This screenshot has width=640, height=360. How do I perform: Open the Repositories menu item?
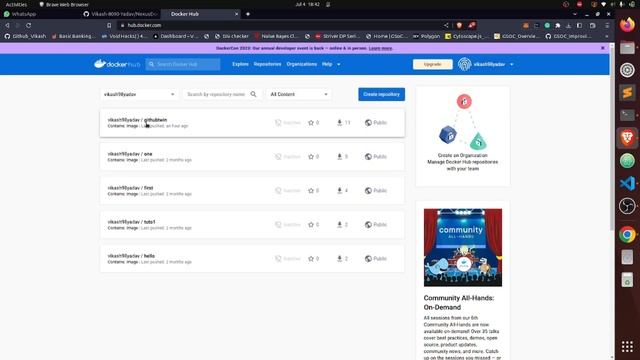267,64
